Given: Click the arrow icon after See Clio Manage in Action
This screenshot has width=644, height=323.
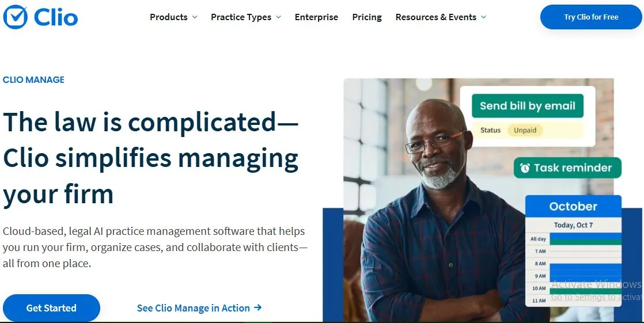Looking at the screenshot, I should 257,307.
